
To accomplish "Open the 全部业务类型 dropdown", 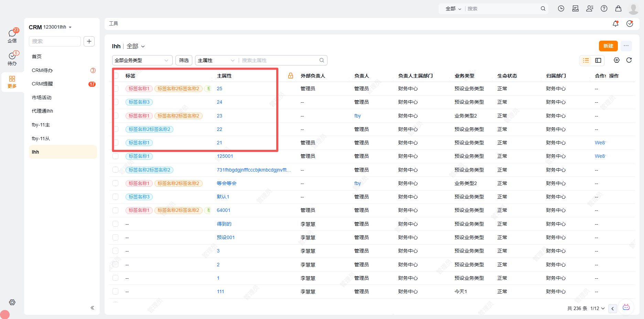I will [x=142, y=60].
